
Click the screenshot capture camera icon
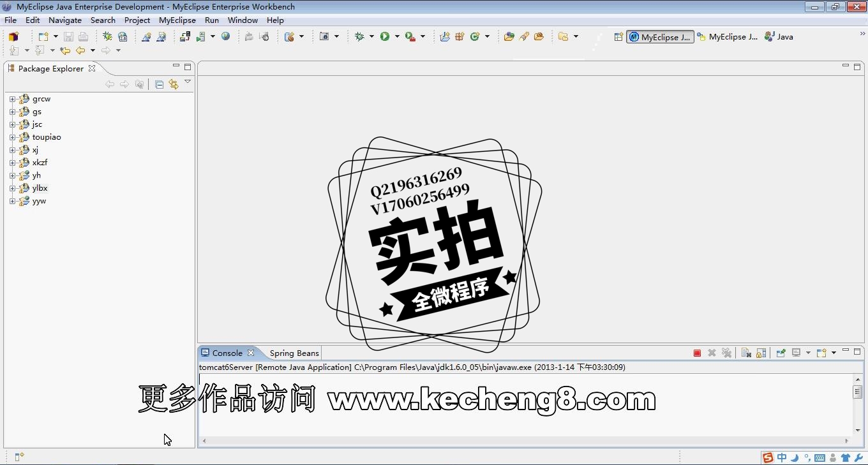(x=324, y=37)
